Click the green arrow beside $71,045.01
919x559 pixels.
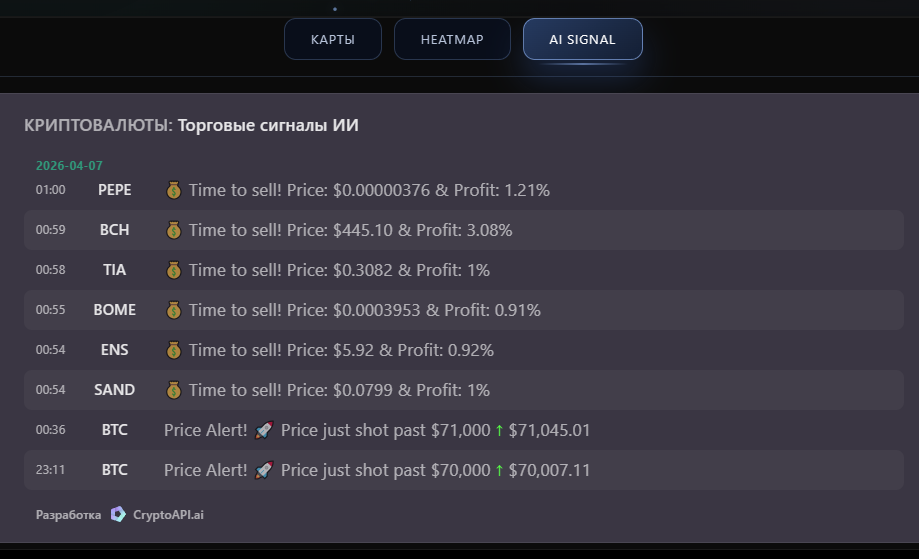[500, 431]
